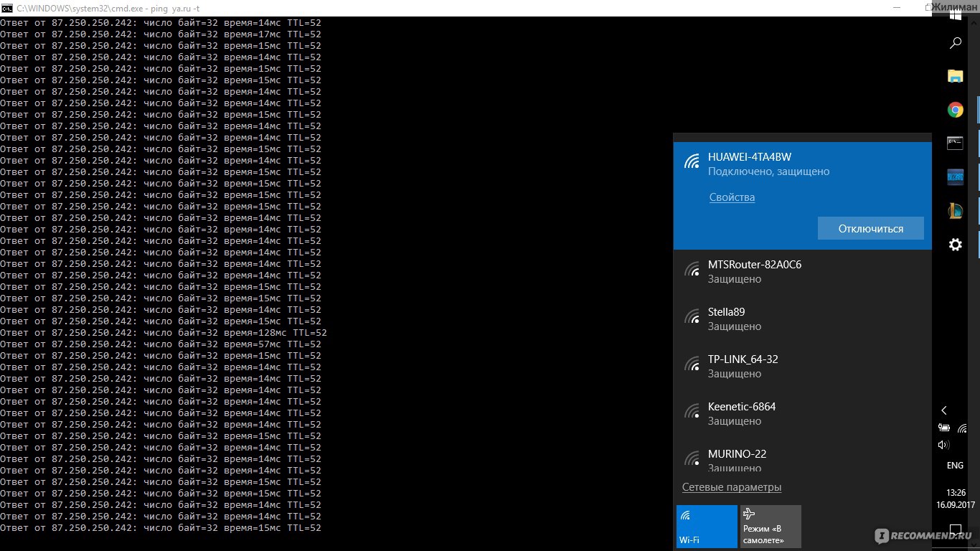
Task: Select the Stella89 network
Action: 803,319
